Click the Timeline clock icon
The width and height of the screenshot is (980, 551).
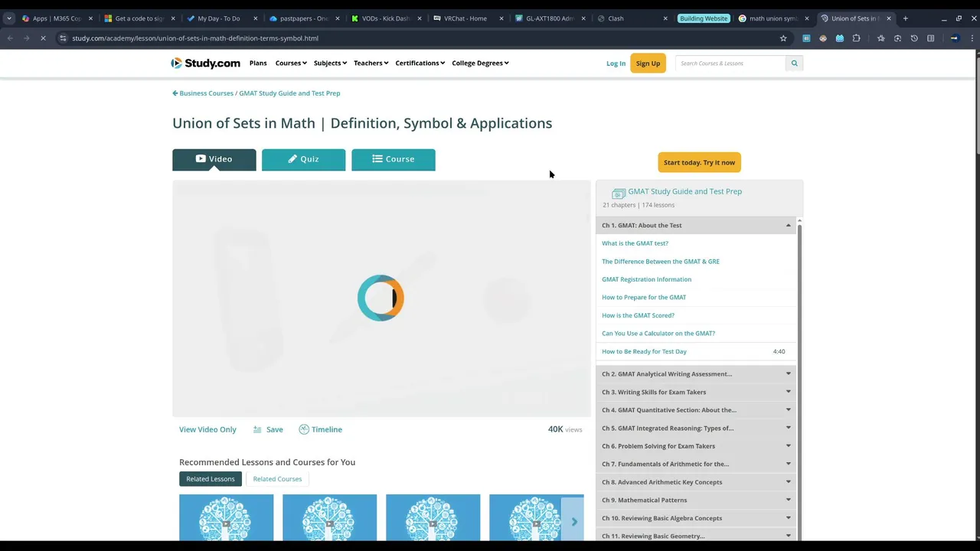[304, 429]
